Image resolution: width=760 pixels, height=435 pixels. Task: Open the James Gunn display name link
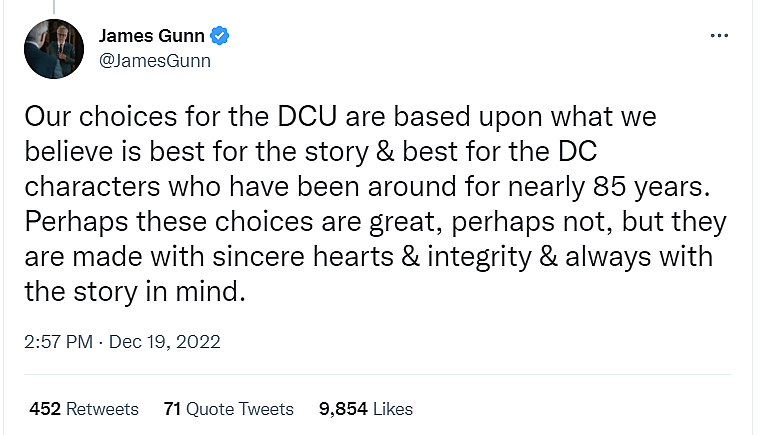pos(152,37)
